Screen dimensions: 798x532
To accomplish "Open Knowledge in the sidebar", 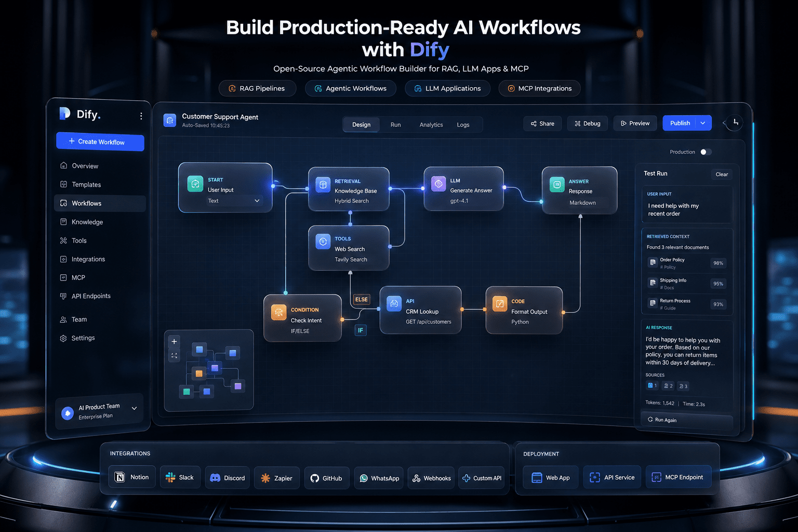I will click(100, 222).
